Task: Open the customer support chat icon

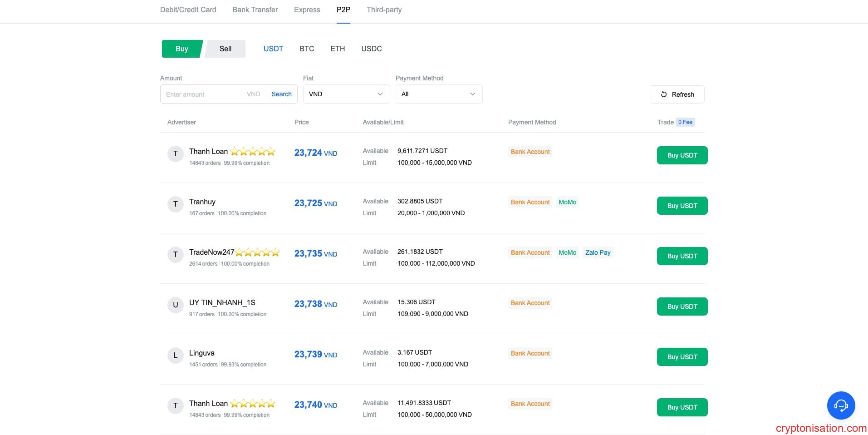Action: pos(841,405)
